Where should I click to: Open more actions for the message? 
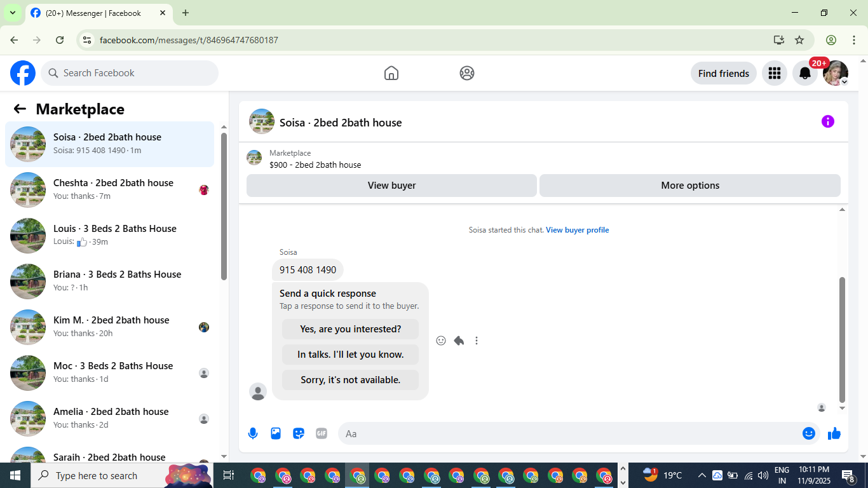point(477,341)
